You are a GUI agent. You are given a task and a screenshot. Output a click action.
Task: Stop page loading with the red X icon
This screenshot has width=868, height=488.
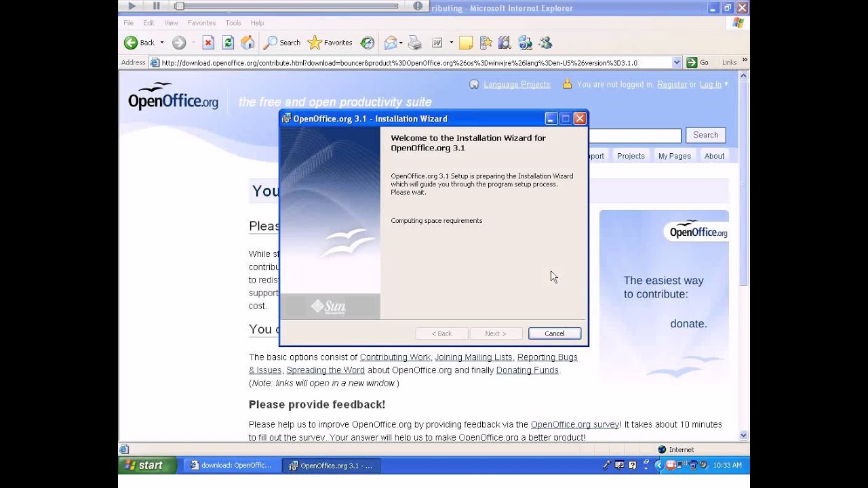click(x=208, y=43)
